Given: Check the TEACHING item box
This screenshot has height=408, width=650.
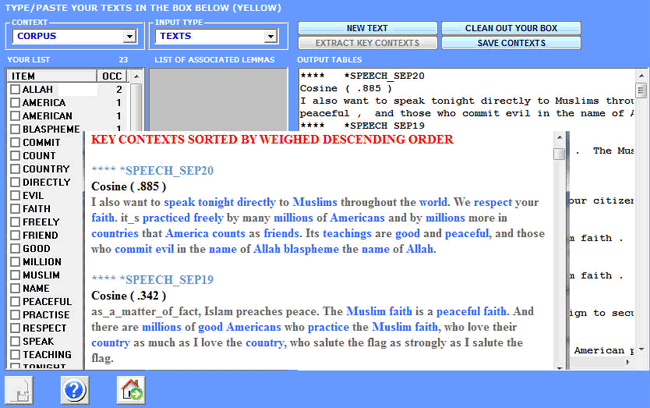Looking at the screenshot, I should coord(15,355).
